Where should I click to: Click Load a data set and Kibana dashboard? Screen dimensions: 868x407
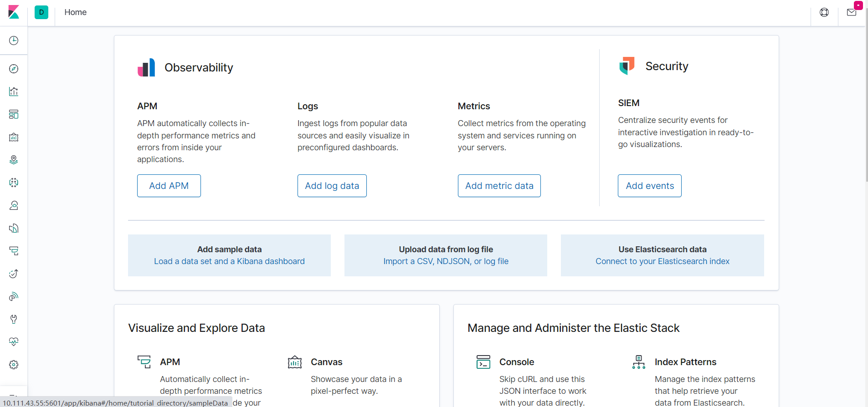pyautogui.click(x=229, y=261)
